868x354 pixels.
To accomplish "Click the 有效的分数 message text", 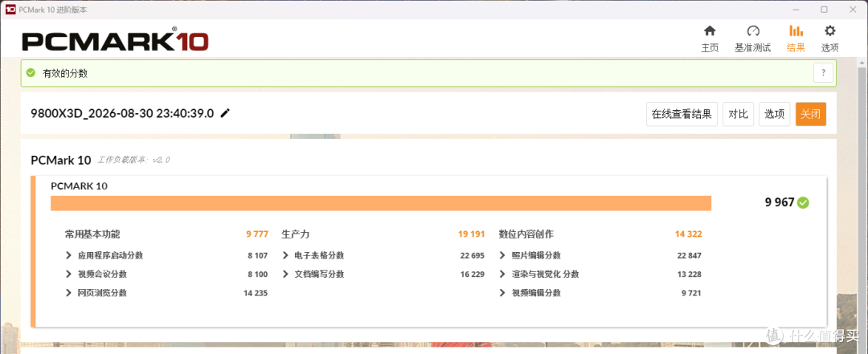I will pos(65,73).
